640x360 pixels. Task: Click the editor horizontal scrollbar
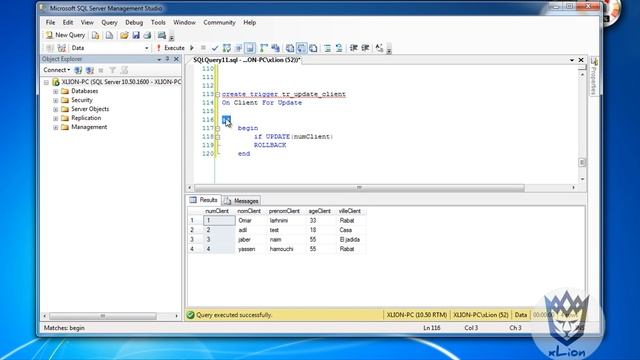(359, 188)
